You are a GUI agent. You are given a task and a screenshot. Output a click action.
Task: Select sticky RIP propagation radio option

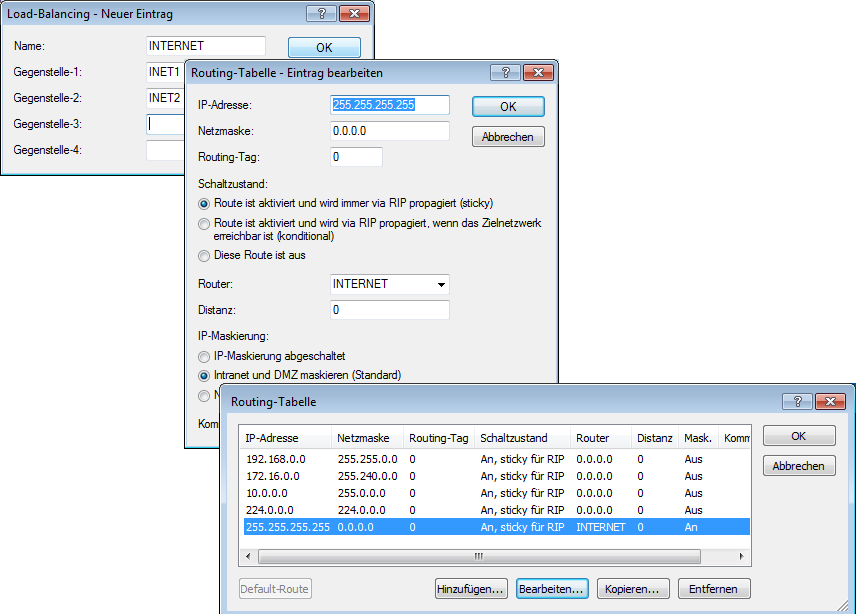[x=205, y=203]
